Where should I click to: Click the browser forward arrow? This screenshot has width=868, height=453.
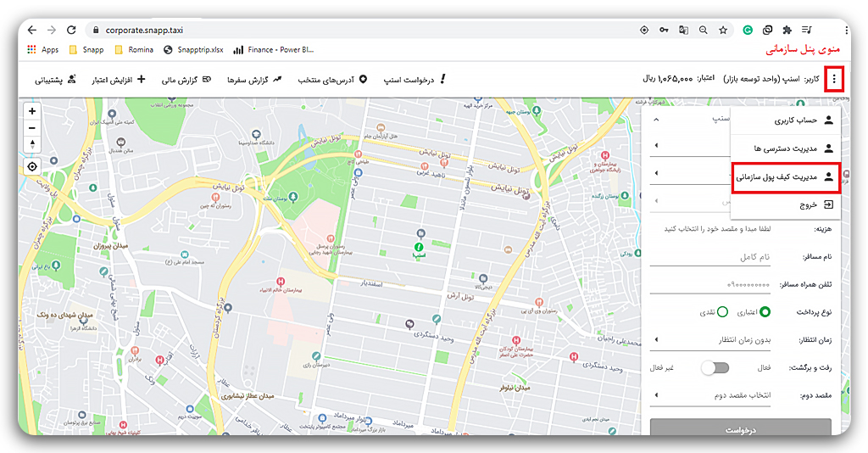coord(52,30)
